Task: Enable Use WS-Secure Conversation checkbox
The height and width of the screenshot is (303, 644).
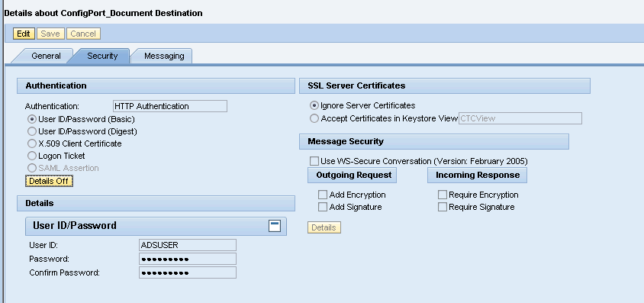Action: (x=314, y=161)
